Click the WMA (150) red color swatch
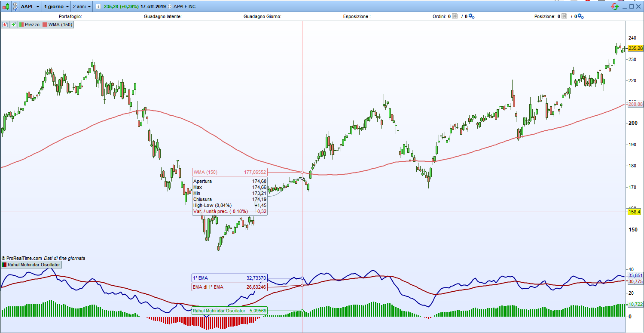Screen dimensions: 644x333 44,25
